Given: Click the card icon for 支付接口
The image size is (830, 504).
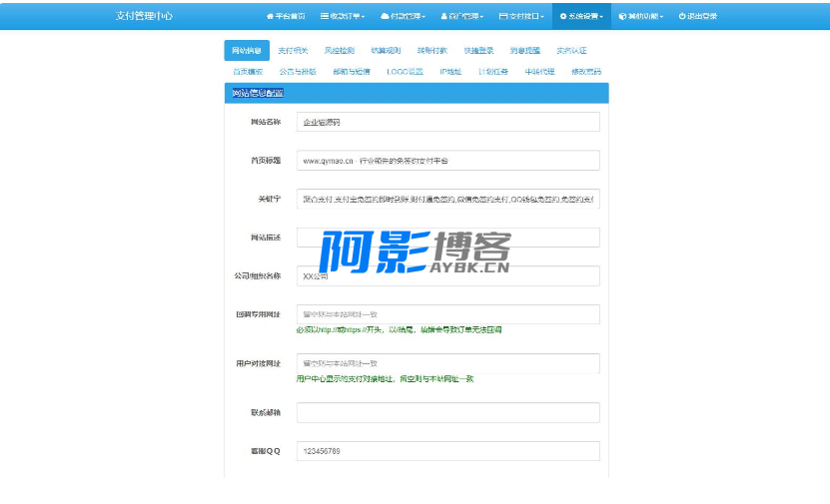Looking at the screenshot, I should pyautogui.click(x=503, y=16).
